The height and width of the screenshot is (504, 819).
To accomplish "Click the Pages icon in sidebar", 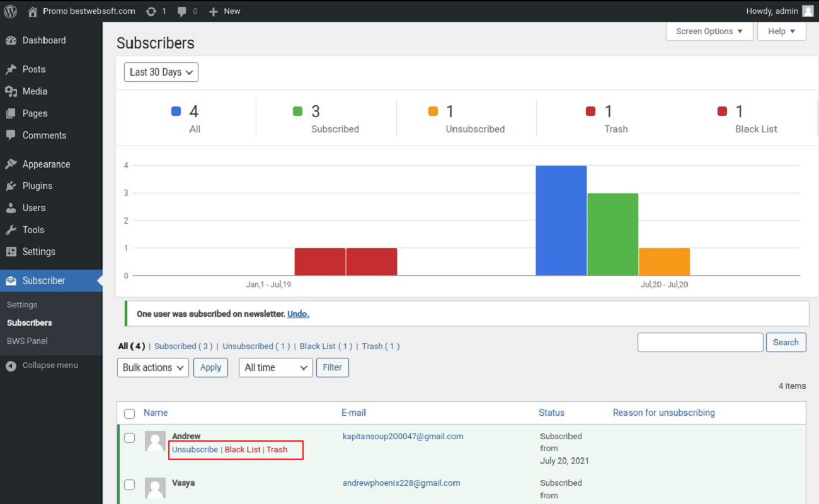I will [x=11, y=113].
